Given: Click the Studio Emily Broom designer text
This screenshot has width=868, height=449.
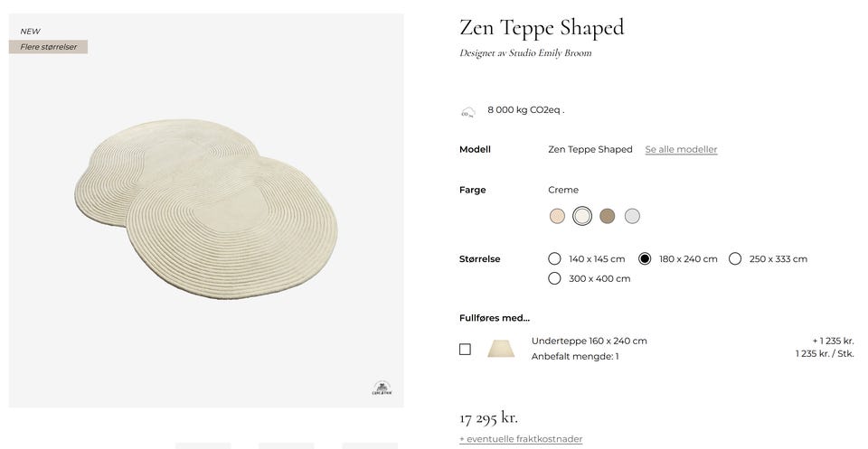Looking at the screenshot, I should [546, 53].
